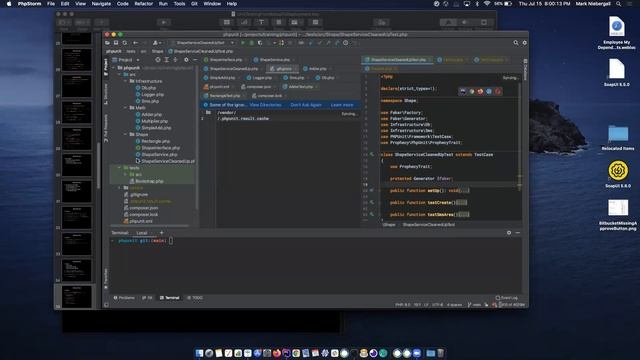Click built-in preview PhpStorm icon in editor

coord(462,91)
